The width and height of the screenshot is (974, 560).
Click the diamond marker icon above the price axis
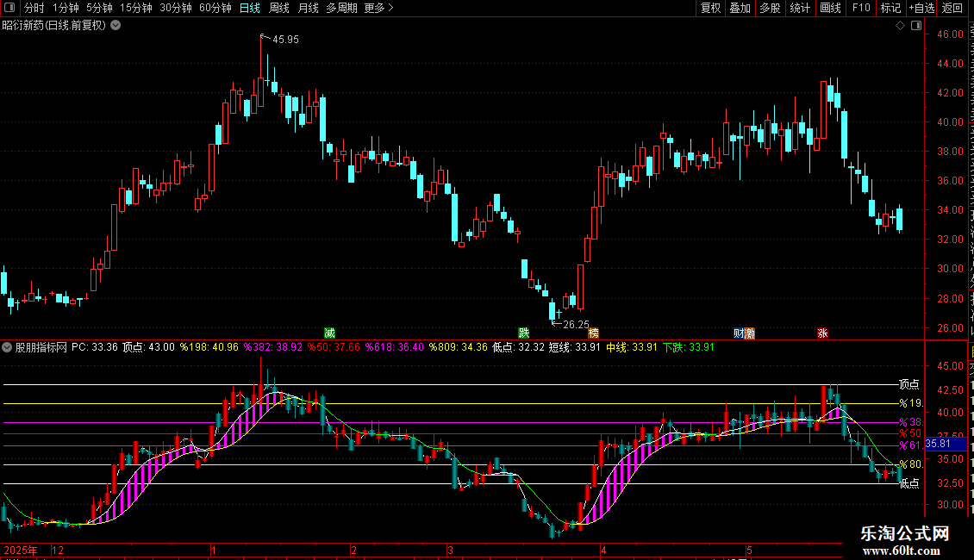point(900,26)
